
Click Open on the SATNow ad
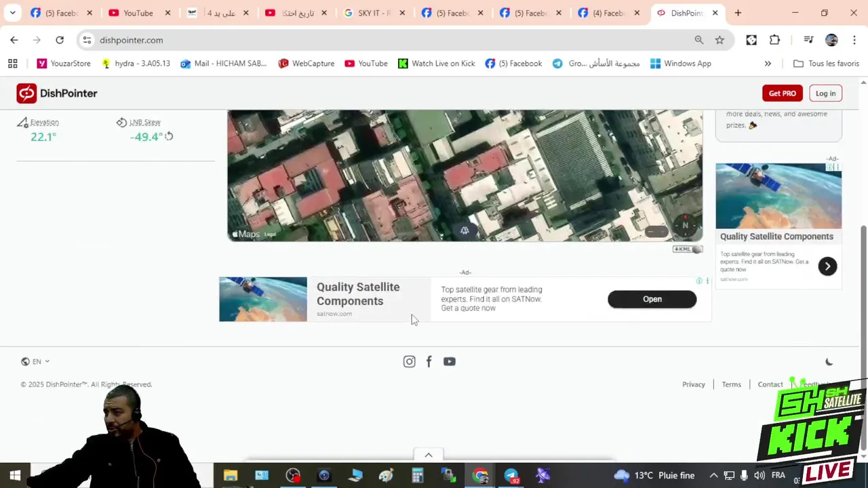652,299
